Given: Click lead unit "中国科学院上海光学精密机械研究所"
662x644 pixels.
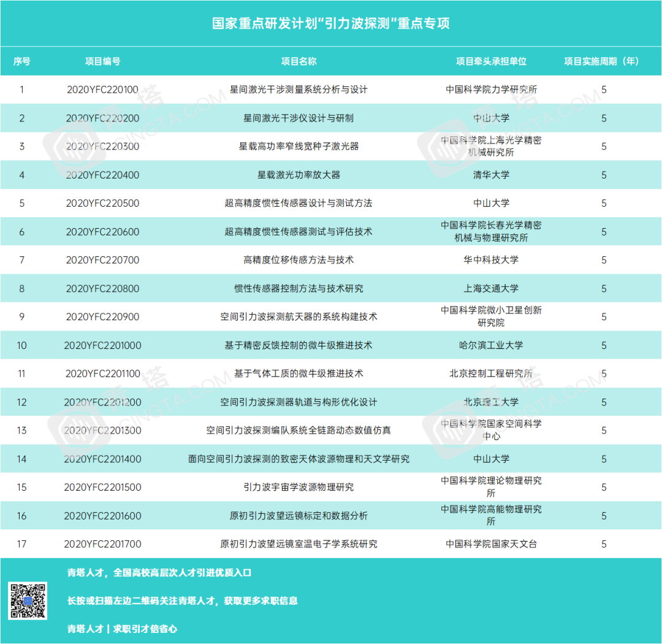Looking at the screenshot, I should click(x=491, y=146).
